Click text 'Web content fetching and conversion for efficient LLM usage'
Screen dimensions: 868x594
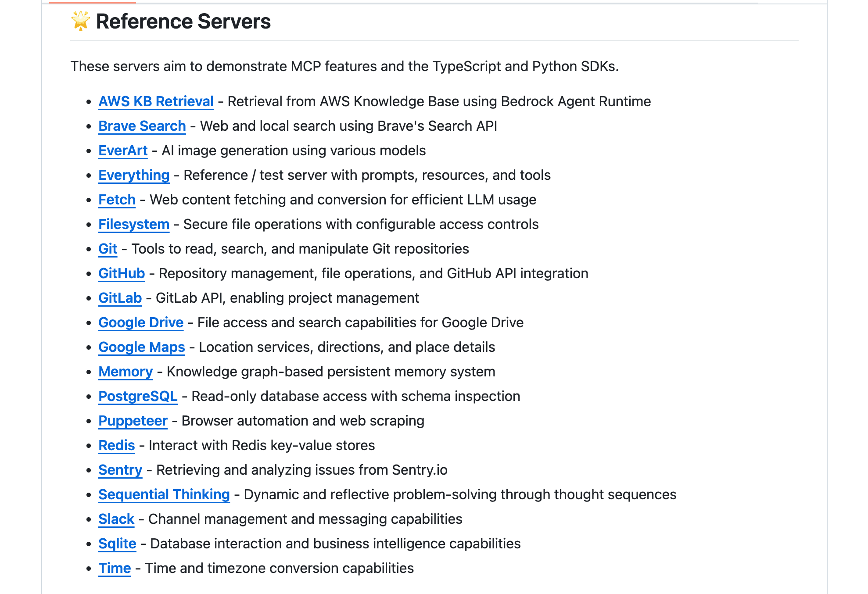343,200
